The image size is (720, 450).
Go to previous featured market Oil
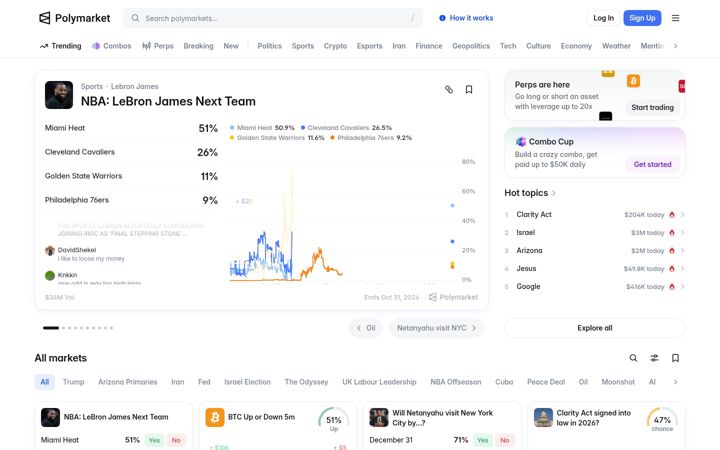366,328
